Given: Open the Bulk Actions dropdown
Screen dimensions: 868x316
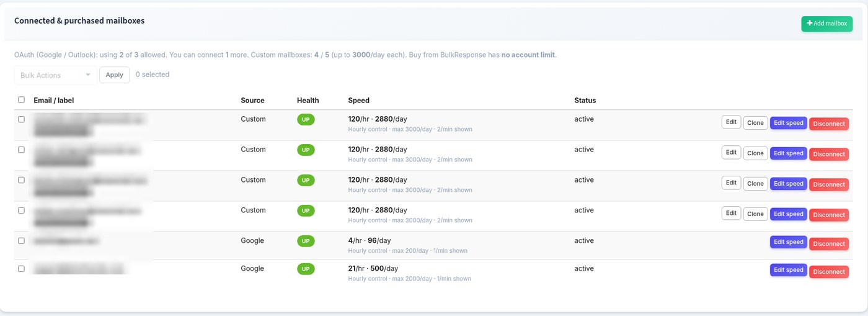Looking at the screenshot, I should click(55, 75).
